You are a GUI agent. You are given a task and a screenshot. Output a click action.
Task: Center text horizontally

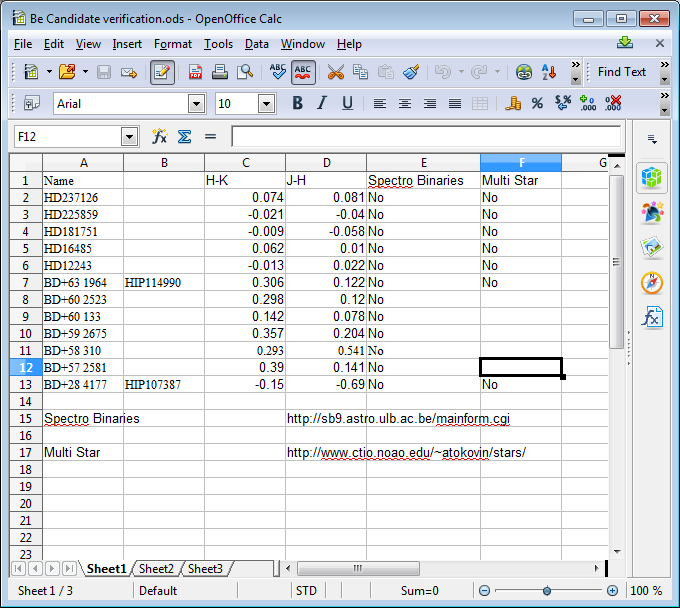click(x=405, y=104)
